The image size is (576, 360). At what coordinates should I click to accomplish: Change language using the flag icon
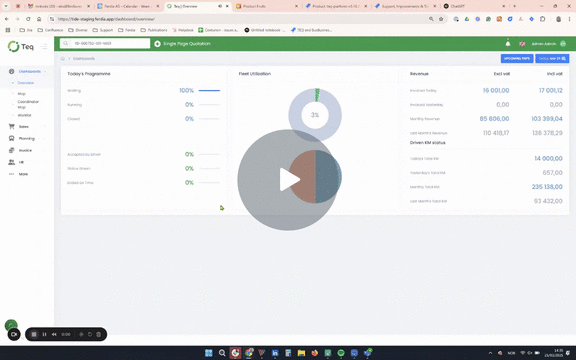[x=522, y=44]
